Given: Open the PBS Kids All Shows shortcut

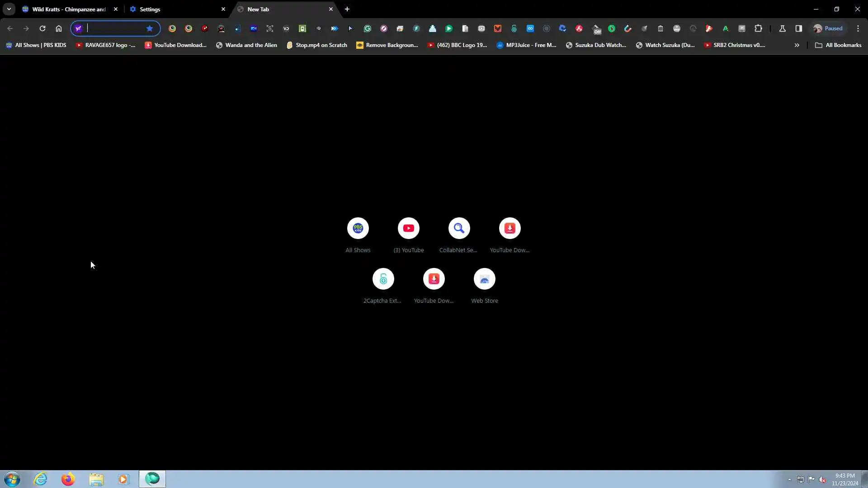Looking at the screenshot, I should [x=358, y=229].
